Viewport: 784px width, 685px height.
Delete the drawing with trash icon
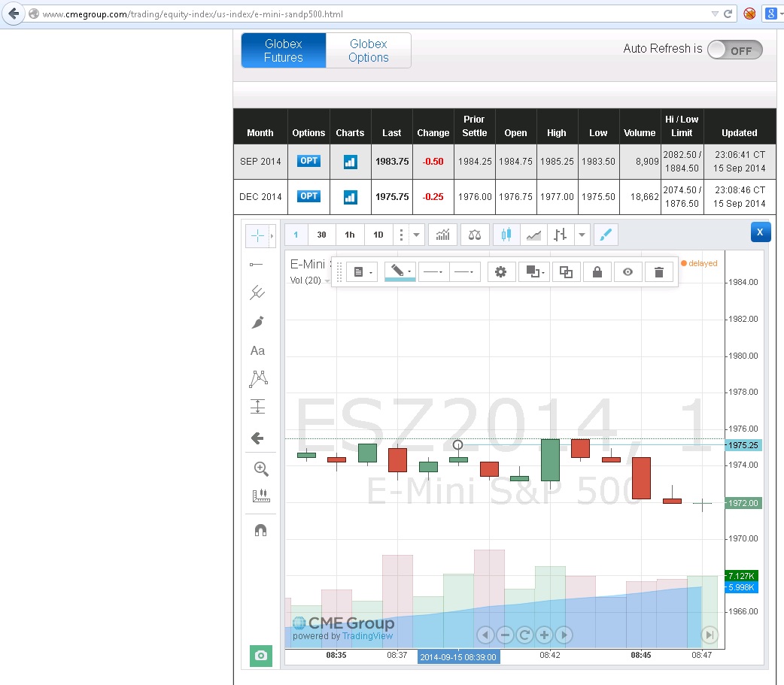(659, 272)
